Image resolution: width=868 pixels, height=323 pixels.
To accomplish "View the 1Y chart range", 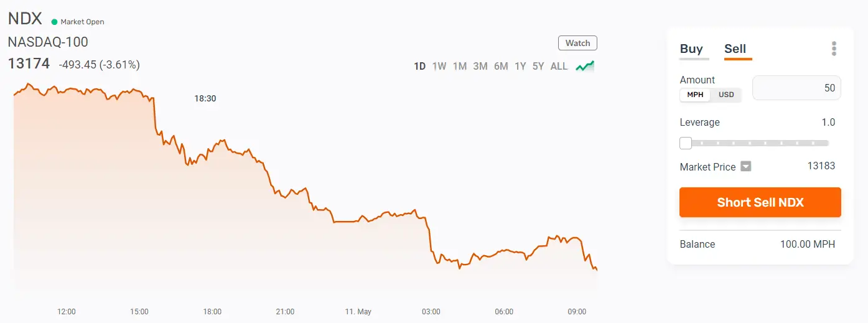I will pos(520,66).
